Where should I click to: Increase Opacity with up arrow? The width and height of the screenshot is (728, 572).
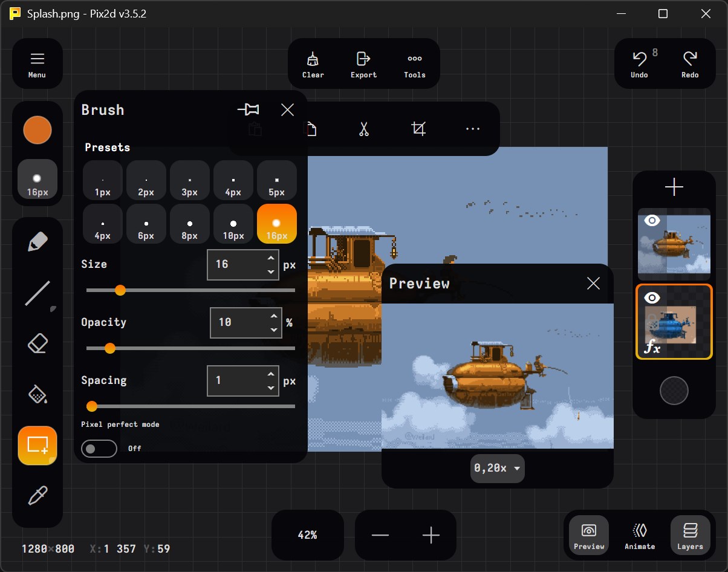(x=274, y=316)
